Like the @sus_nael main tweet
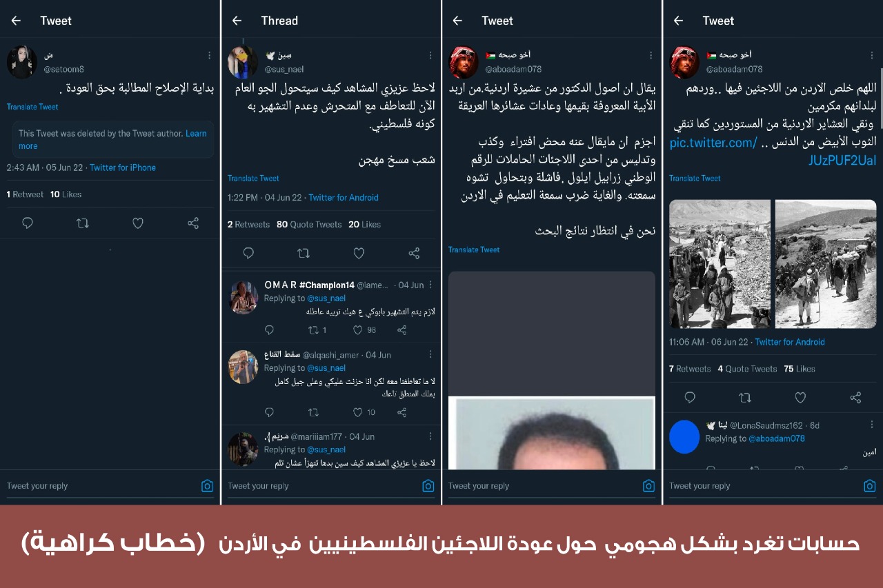 click(359, 253)
